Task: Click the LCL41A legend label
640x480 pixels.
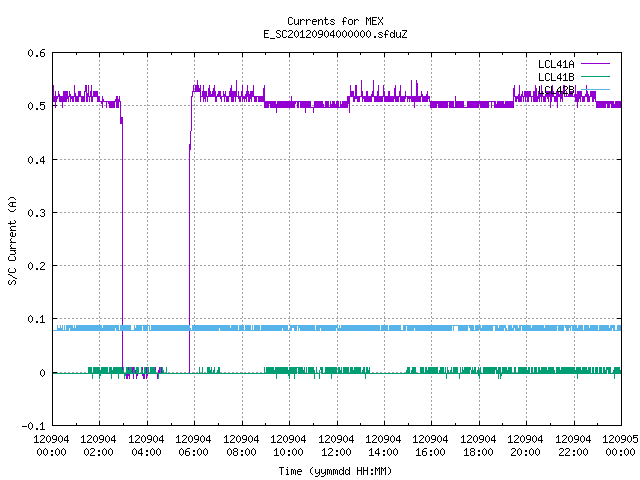Action: [556, 64]
